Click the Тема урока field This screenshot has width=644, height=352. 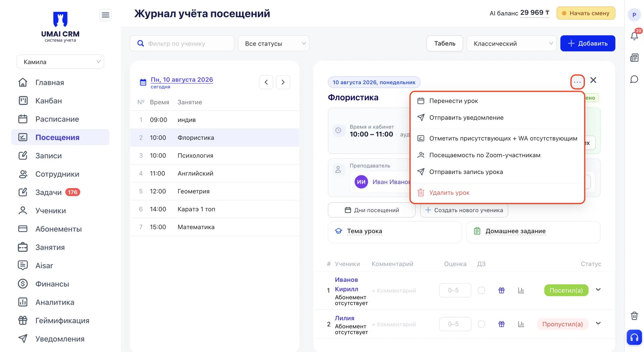click(395, 232)
